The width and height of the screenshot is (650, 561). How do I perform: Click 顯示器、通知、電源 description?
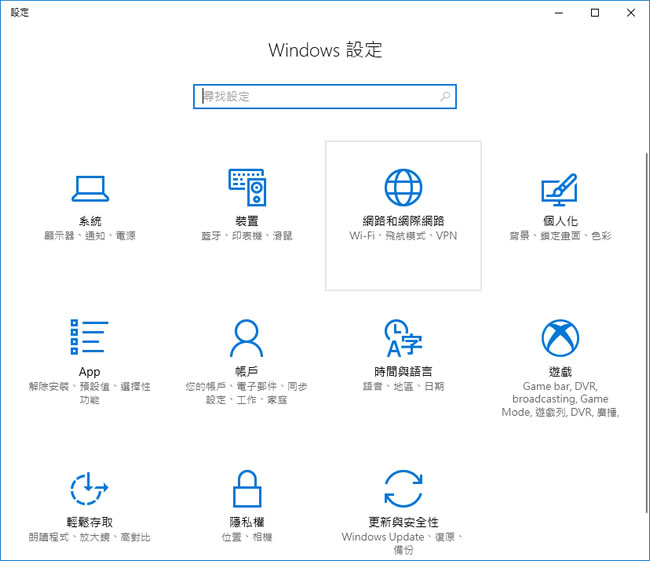(x=90, y=236)
